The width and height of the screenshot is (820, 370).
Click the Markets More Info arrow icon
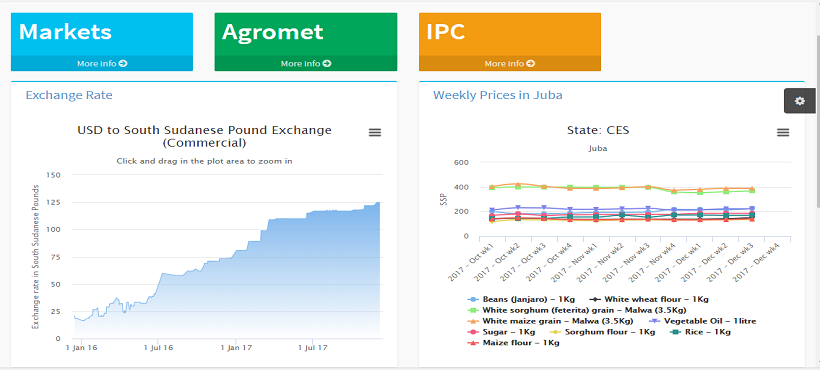tap(123, 64)
